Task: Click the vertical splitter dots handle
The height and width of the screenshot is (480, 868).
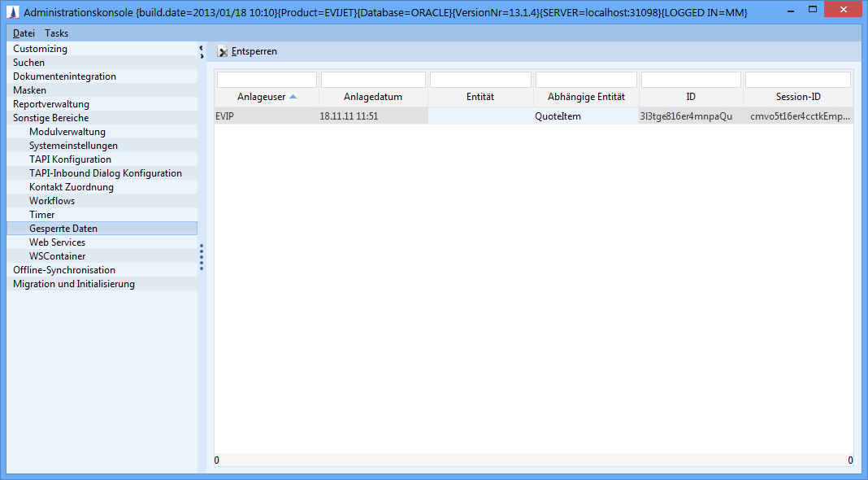Action: (x=202, y=255)
